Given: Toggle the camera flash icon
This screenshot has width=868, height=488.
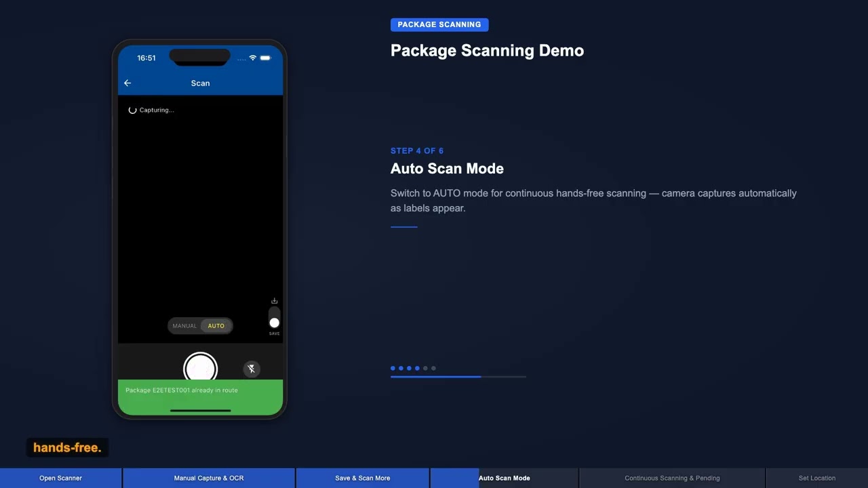Looking at the screenshot, I should [x=252, y=369].
